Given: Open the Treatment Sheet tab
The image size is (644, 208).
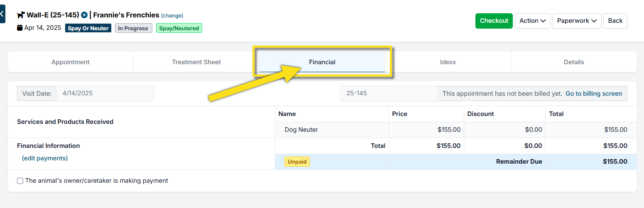Looking at the screenshot, I should coord(196,62).
